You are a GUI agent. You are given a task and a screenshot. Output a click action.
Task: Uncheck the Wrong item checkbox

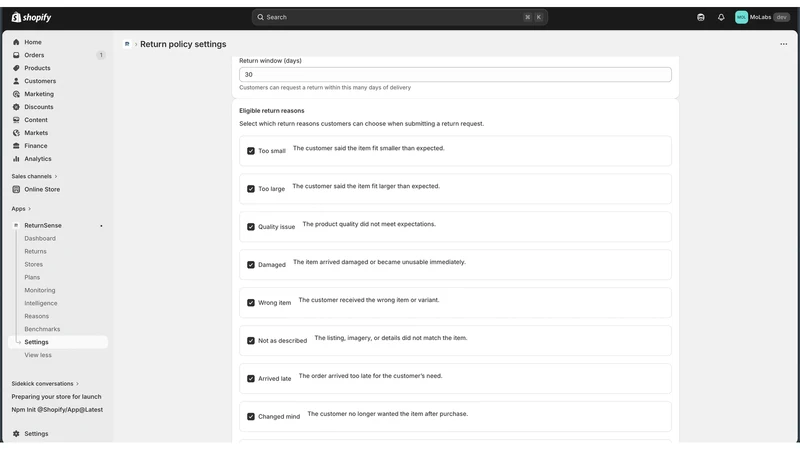251,303
